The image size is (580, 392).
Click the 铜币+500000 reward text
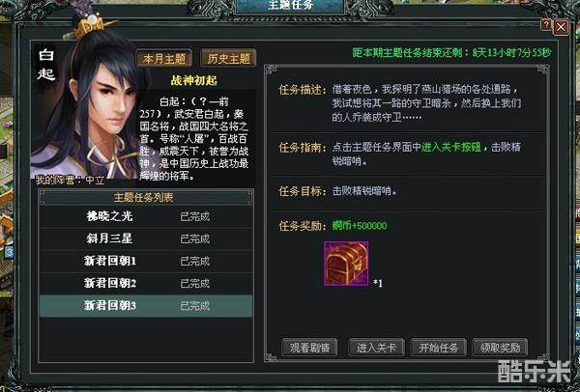[360, 225]
